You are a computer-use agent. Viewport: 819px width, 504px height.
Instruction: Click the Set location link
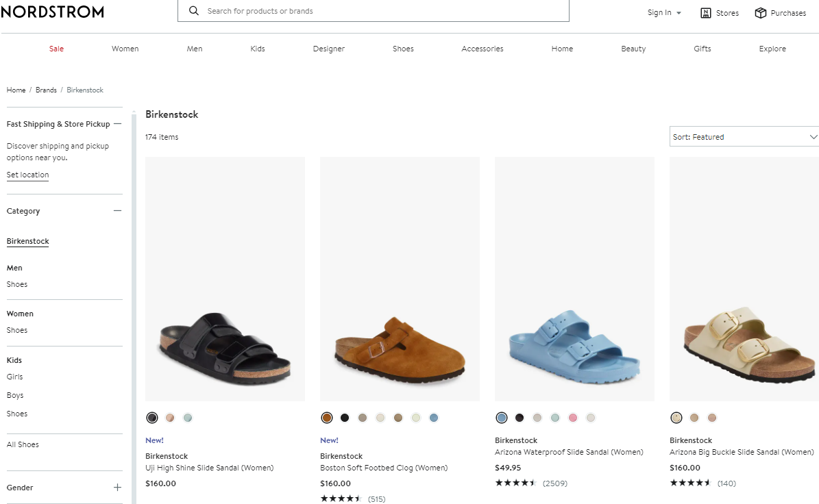[27, 175]
